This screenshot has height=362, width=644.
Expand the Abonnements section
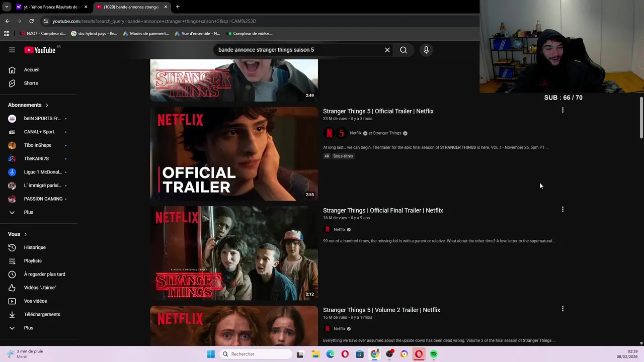coord(28,105)
